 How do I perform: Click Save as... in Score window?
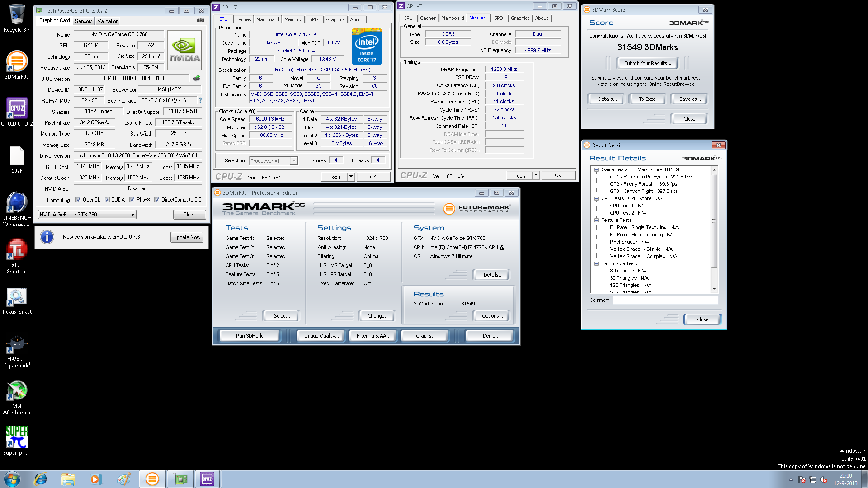pyautogui.click(x=690, y=99)
